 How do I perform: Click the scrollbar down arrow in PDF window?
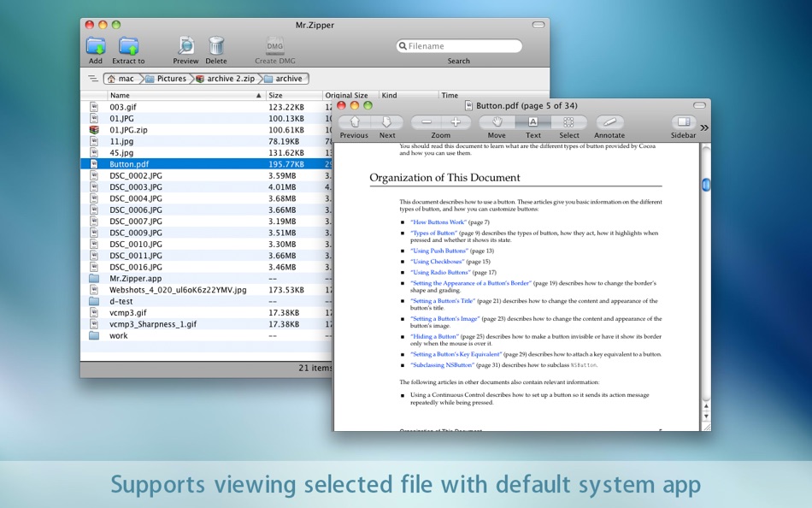706,416
